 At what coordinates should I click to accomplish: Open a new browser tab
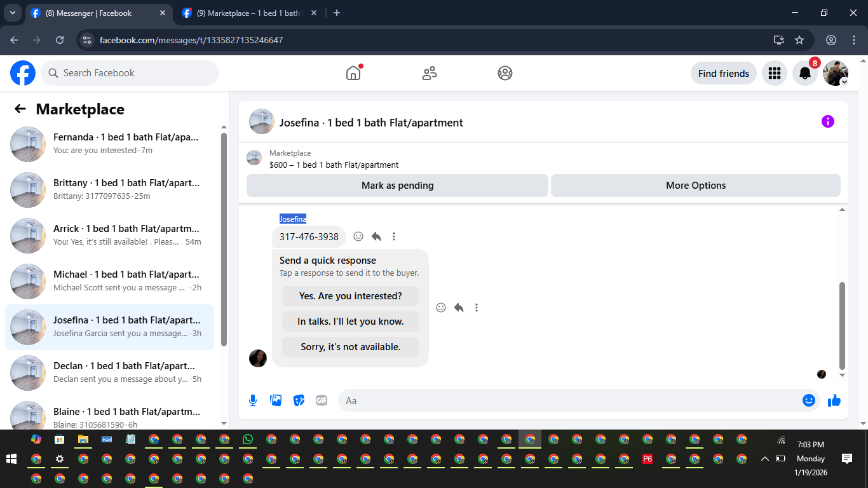[337, 13]
